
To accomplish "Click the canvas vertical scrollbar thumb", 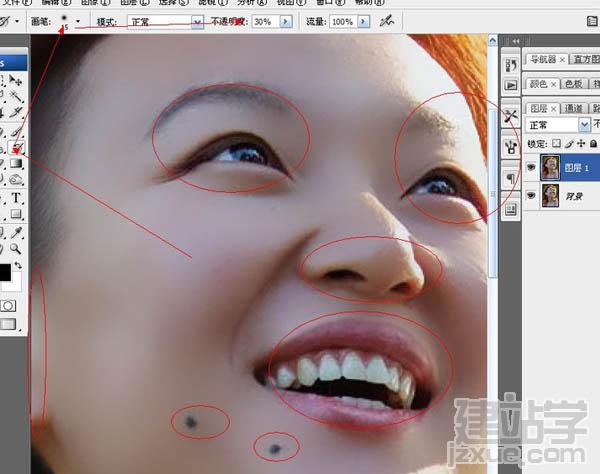I will click(492, 192).
